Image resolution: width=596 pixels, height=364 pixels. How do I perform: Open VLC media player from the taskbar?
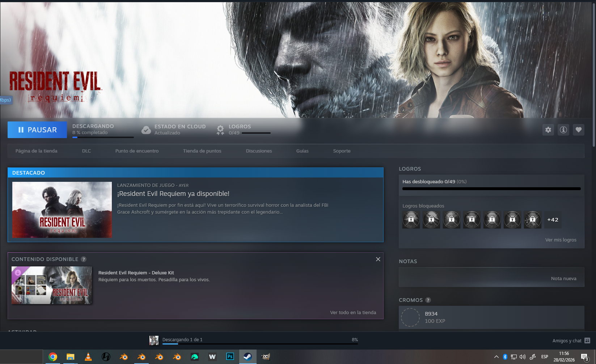point(88,357)
